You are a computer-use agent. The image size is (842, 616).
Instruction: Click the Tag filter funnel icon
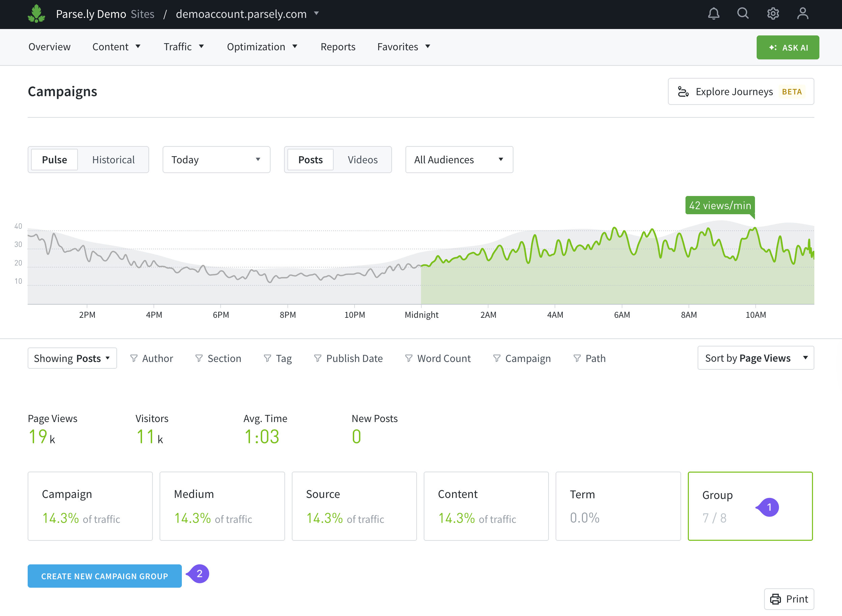(x=268, y=358)
